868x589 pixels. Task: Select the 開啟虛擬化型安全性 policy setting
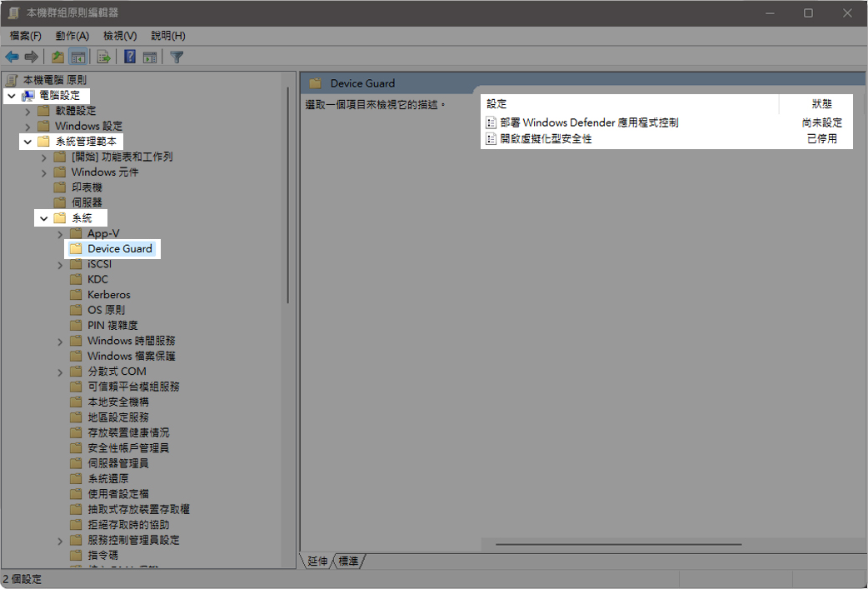(546, 139)
